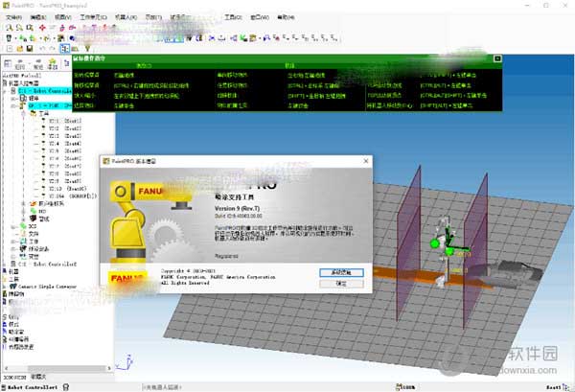Click the blue scissors cut toolbar icon
The width and height of the screenshot is (575, 392).
(x=212, y=37)
